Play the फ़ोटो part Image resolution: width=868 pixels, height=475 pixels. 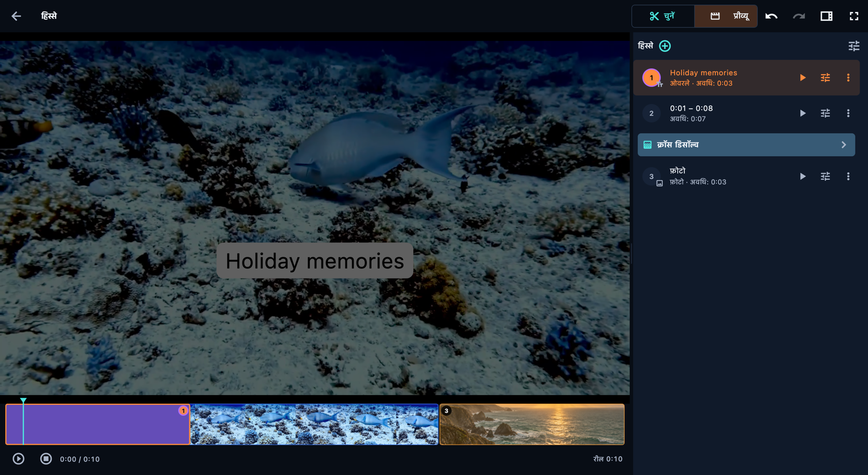pos(803,176)
